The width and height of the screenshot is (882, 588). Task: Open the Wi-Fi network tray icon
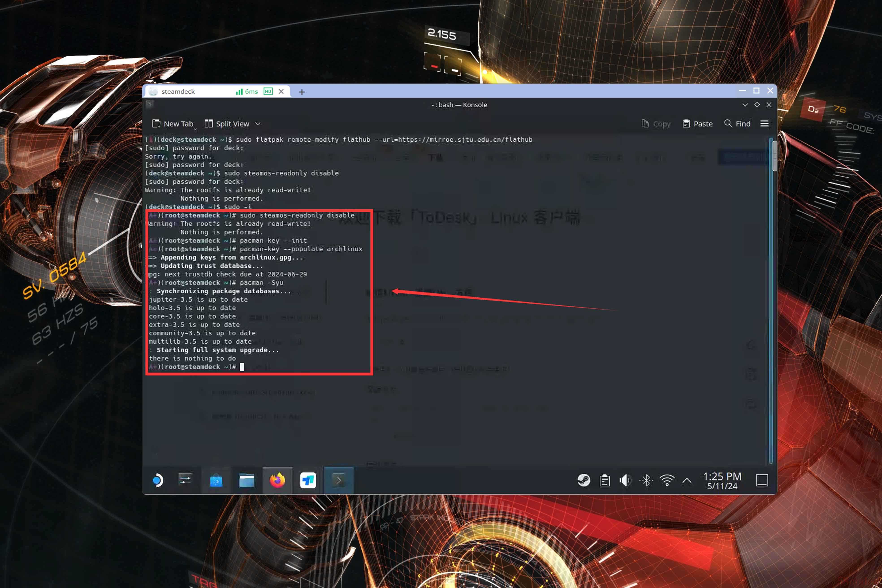point(667,480)
